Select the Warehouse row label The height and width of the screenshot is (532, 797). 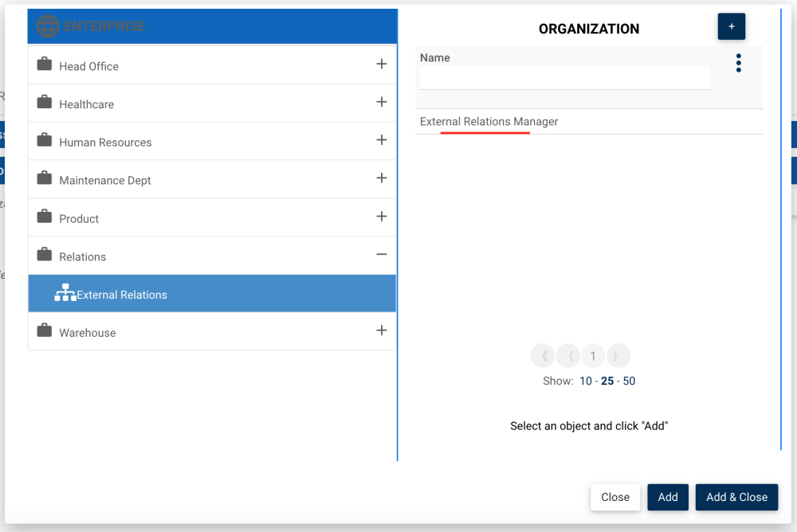pyautogui.click(x=88, y=334)
